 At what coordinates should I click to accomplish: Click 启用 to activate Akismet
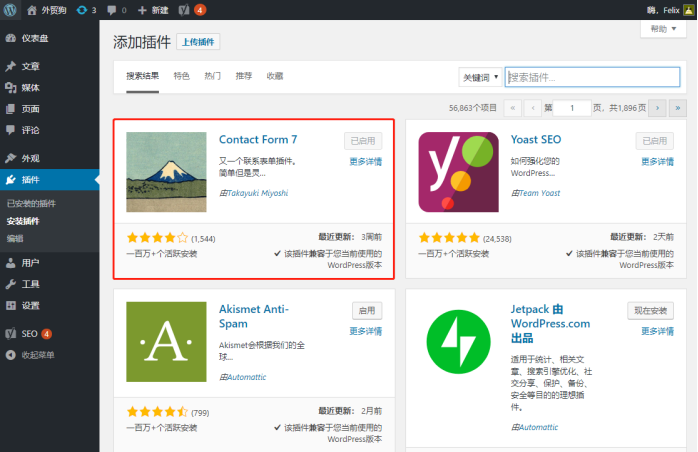coord(367,311)
